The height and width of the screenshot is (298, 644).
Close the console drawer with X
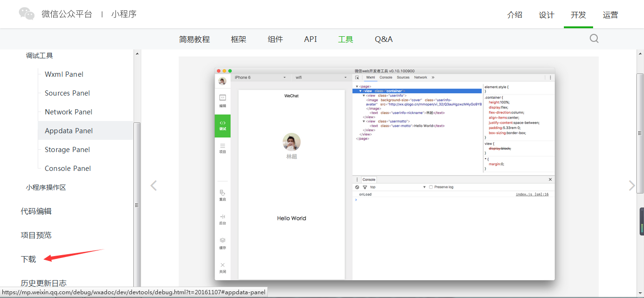click(550, 179)
